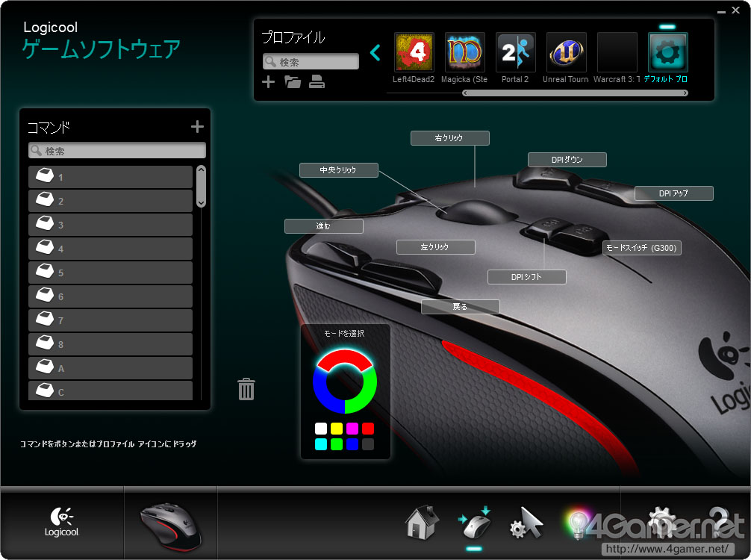Open the pointer settings cursor icon
751x560 pixels.
coord(526,523)
